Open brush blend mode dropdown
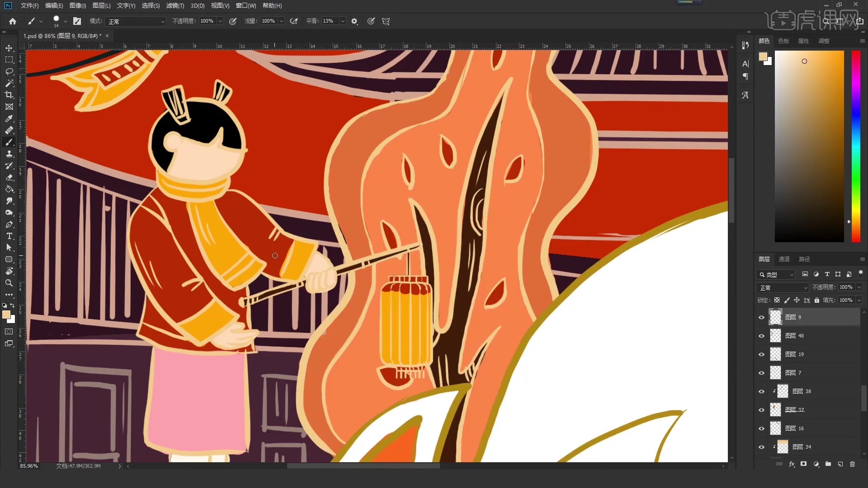This screenshot has width=868, height=488. pyautogui.click(x=136, y=21)
